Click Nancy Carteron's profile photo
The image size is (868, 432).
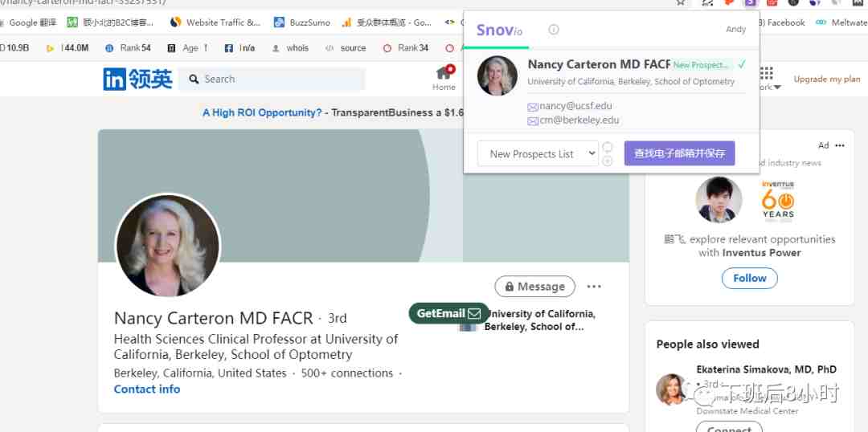(168, 245)
